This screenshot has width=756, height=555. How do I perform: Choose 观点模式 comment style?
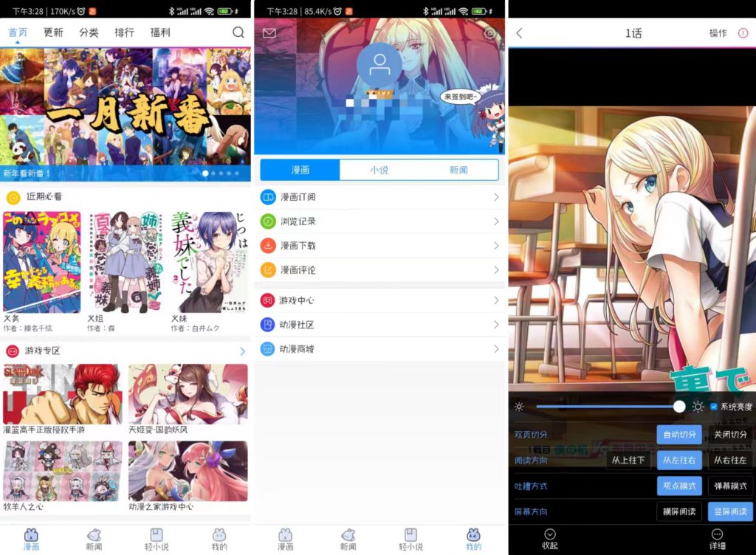(679, 486)
